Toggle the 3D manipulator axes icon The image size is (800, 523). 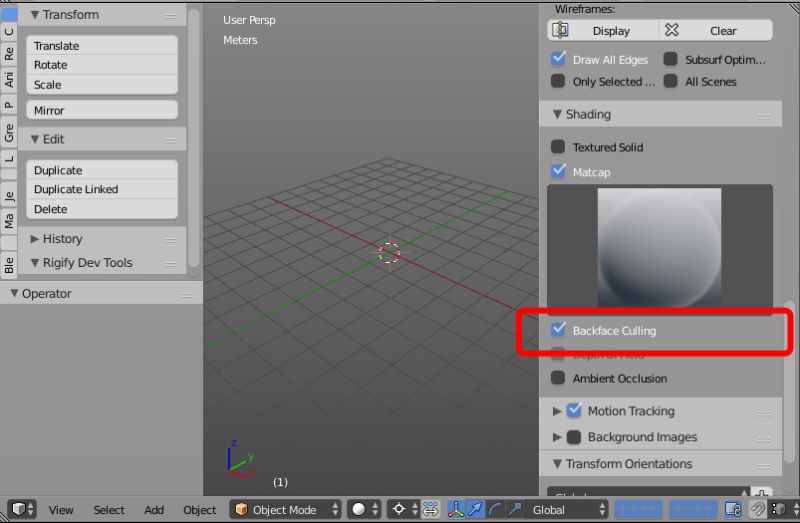tap(456, 509)
